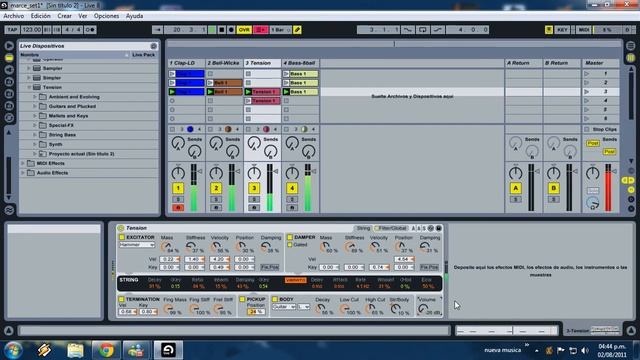The image size is (640, 360).
Task: Open the Edición menu
Action: pyautogui.click(x=40, y=16)
